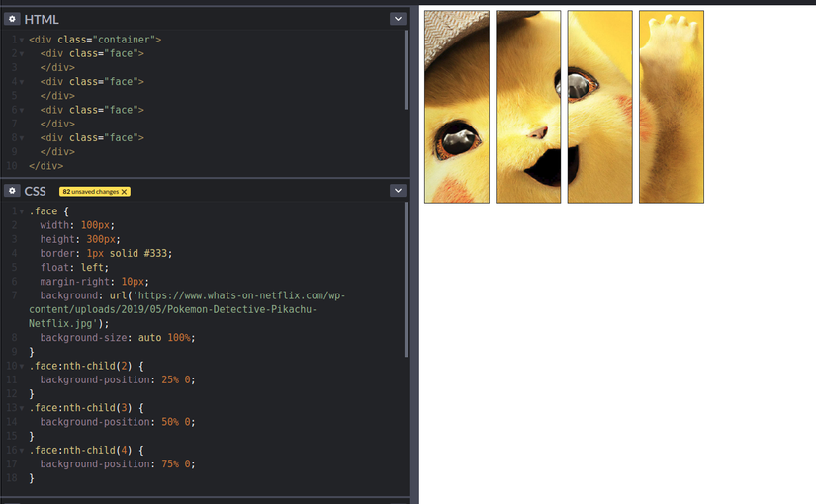Collapse the container div fold arrow, HTML line 1
The width and height of the screenshot is (816, 504).
(x=22, y=40)
